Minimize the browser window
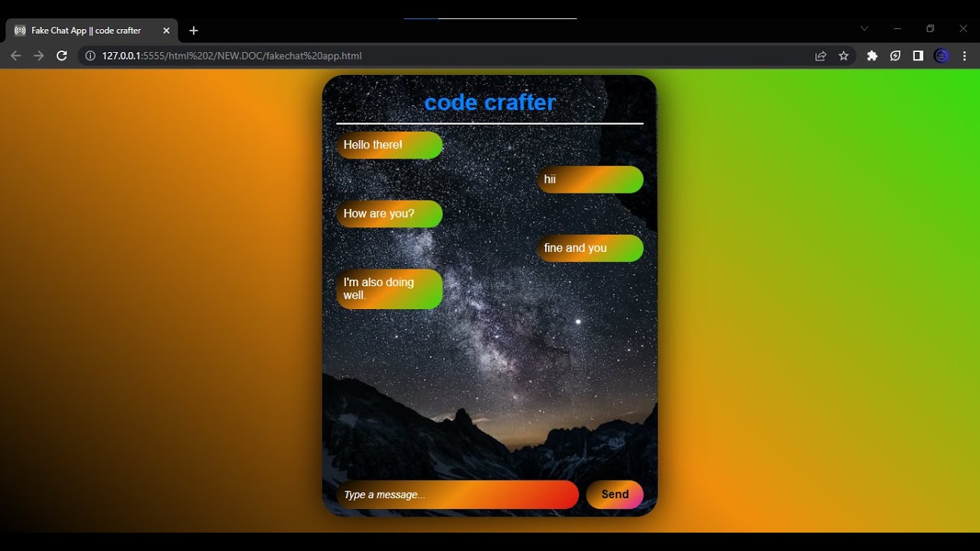The width and height of the screenshot is (980, 551). [897, 28]
